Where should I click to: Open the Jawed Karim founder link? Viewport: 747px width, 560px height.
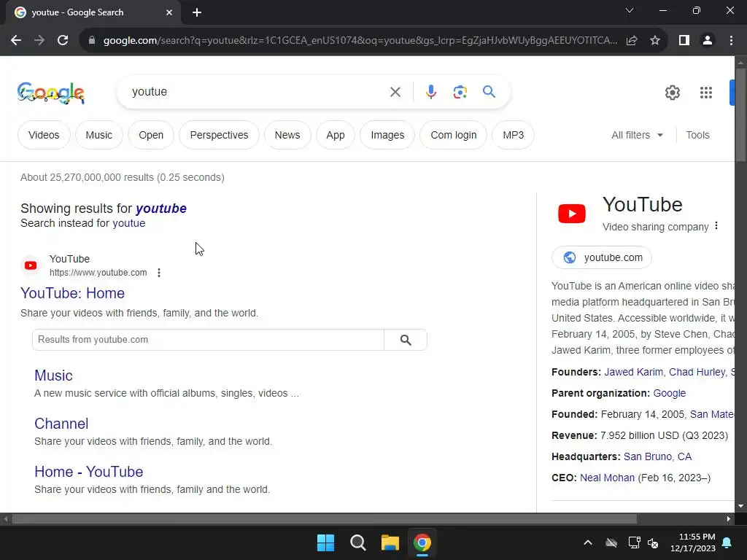633,373
